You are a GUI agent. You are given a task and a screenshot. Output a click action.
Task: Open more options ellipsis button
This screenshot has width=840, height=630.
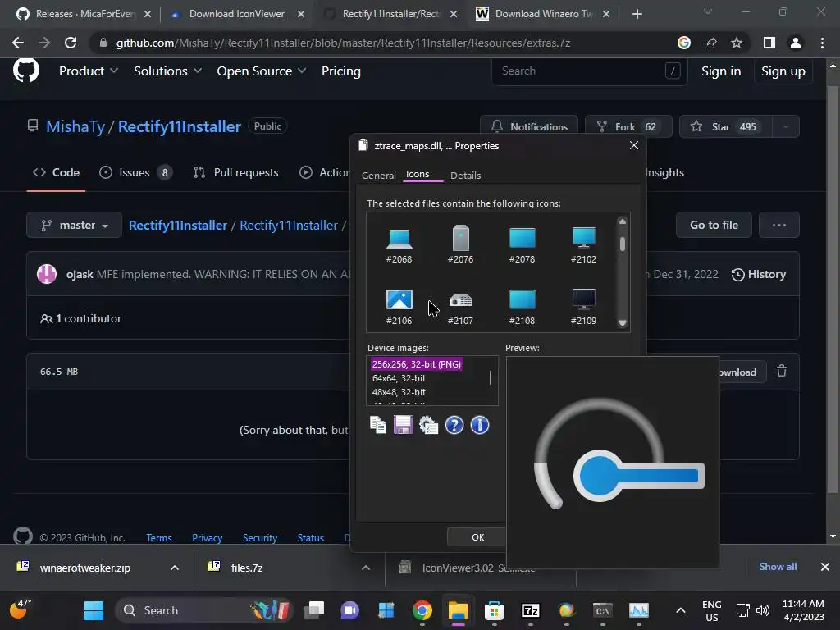(779, 225)
